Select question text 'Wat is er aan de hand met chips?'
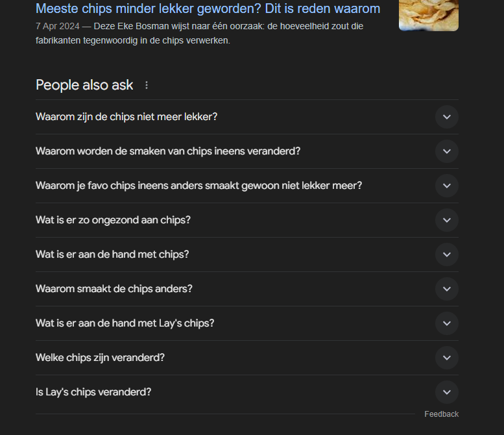The height and width of the screenshot is (435, 504). pyautogui.click(x=112, y=255)
